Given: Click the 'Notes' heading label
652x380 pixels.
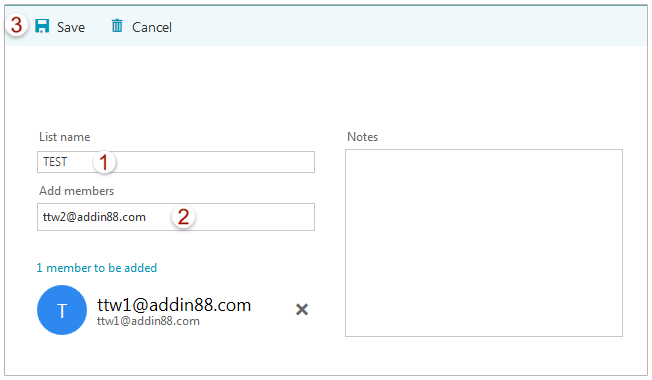Looking at the screenshot, I should coord(363,137).
